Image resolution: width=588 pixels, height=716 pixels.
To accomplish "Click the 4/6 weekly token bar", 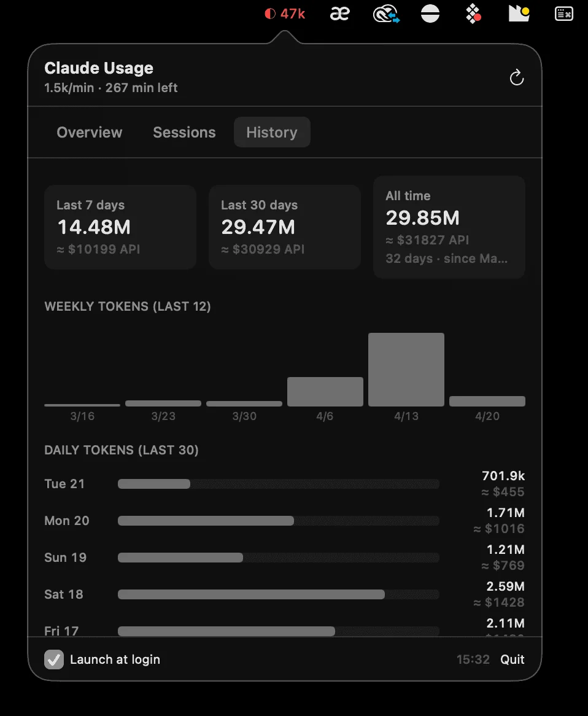I will (325, 391).
